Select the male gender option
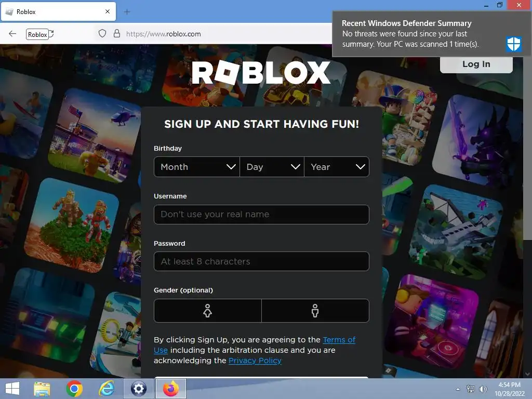 point(315,311)
